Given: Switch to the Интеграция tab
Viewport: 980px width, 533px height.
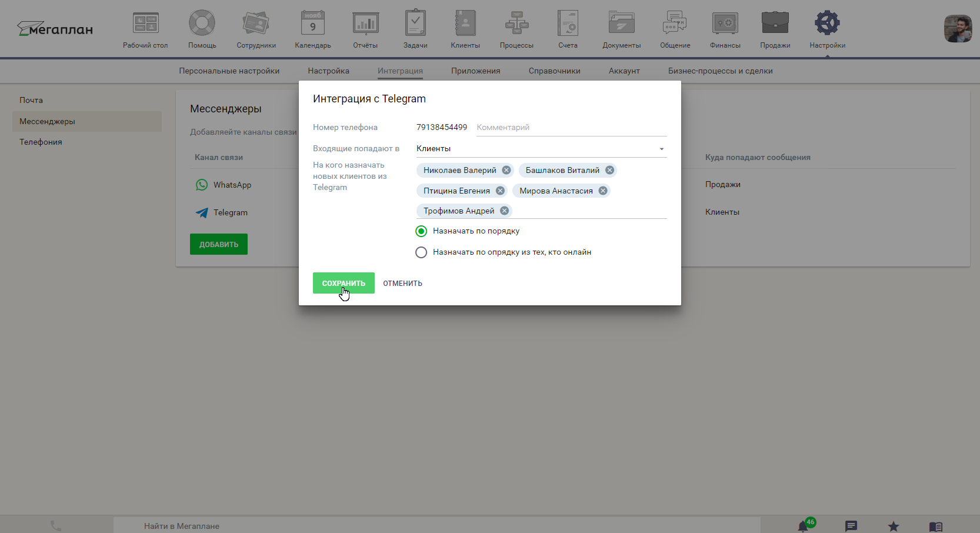Looking at the screenshot, I should [x=400, y=71].
